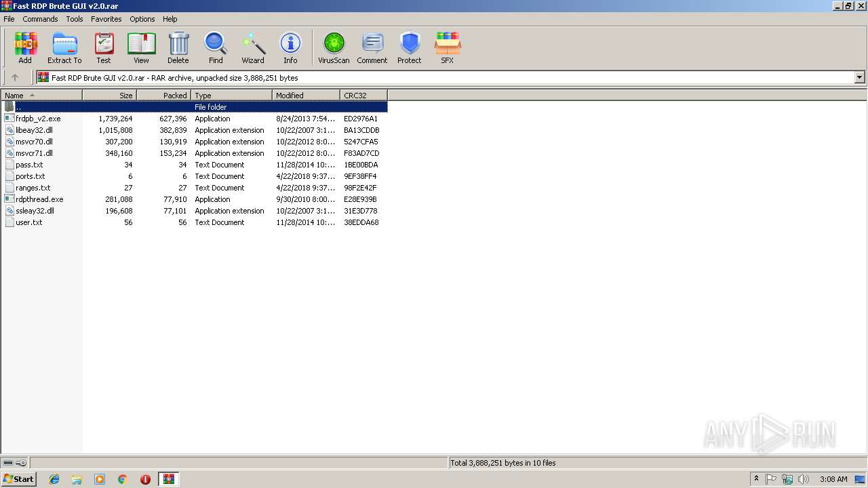Click the Protect archive icon
Screen dimensions: 868x488
point(410,47)
